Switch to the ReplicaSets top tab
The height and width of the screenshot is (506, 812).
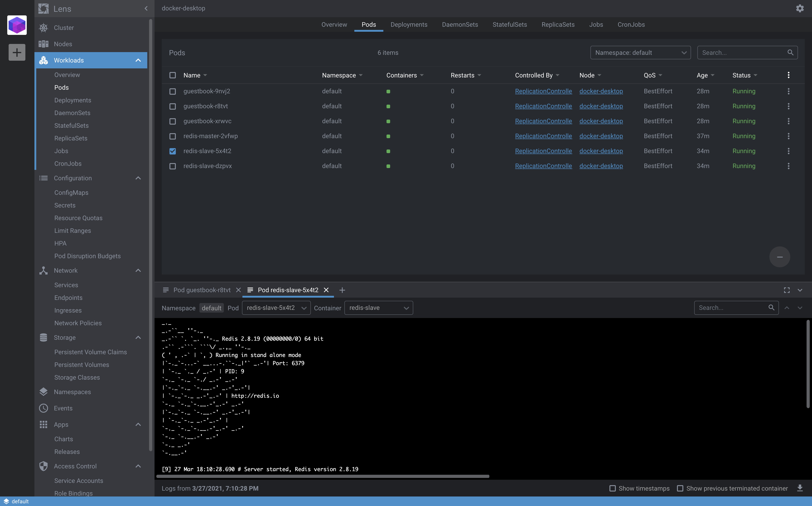(558, 24)
